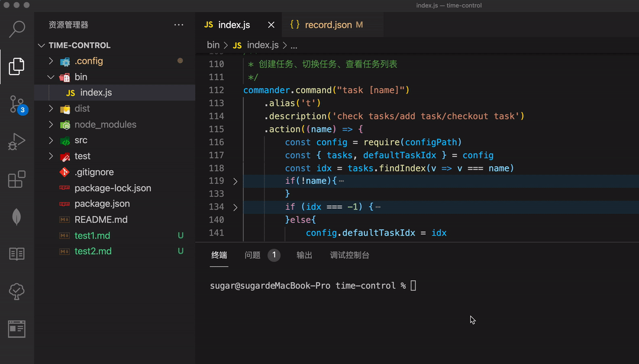Click the .gitignore git icon
Screen dimensions: 639x364
pyautogui.click(x=64, y=172)
